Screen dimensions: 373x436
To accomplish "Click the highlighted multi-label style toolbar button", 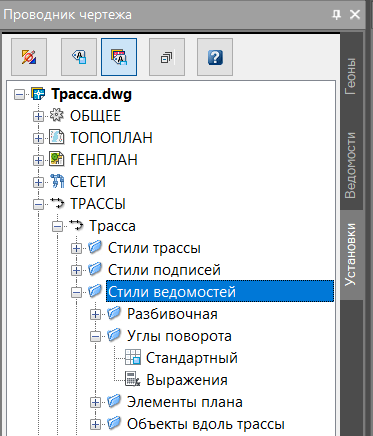I will [119, 57].
